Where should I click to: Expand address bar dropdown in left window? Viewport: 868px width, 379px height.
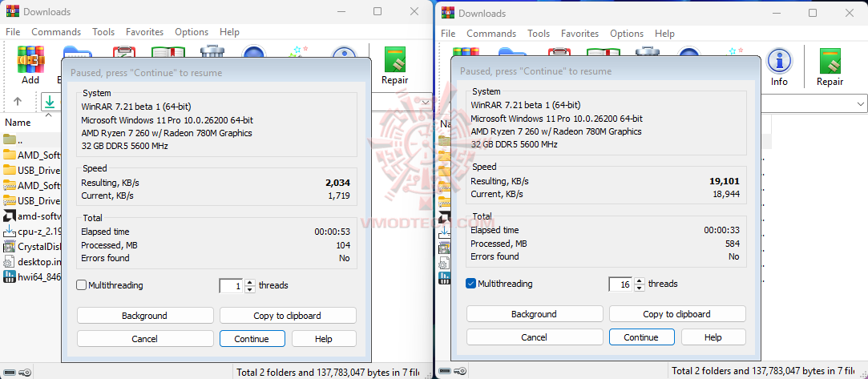[x=426, y=103]
